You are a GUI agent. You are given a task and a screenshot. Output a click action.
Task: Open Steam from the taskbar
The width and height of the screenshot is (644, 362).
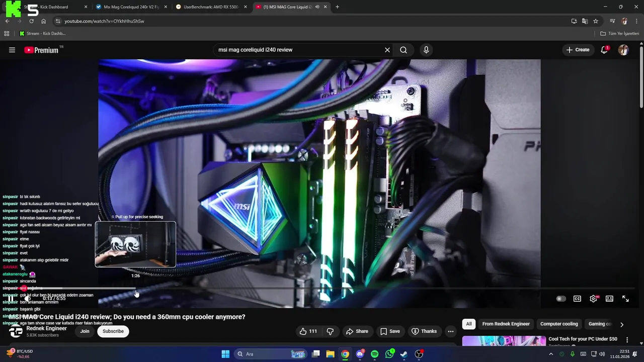point(404,354)
